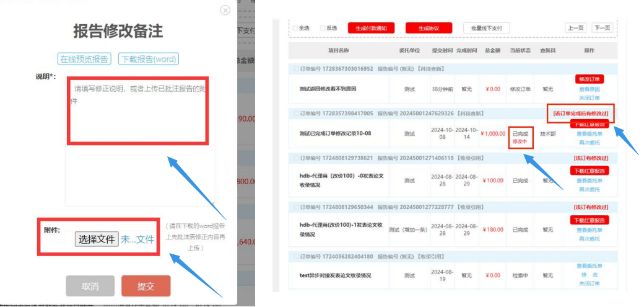Tick the 全选 select-all checkbox

[x=295, y=28]
